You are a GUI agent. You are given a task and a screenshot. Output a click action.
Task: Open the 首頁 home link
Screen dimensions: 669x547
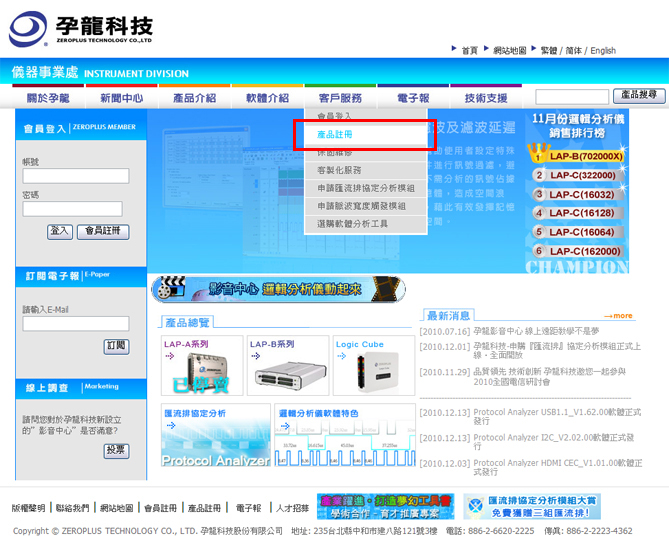(x=470, y=51)
